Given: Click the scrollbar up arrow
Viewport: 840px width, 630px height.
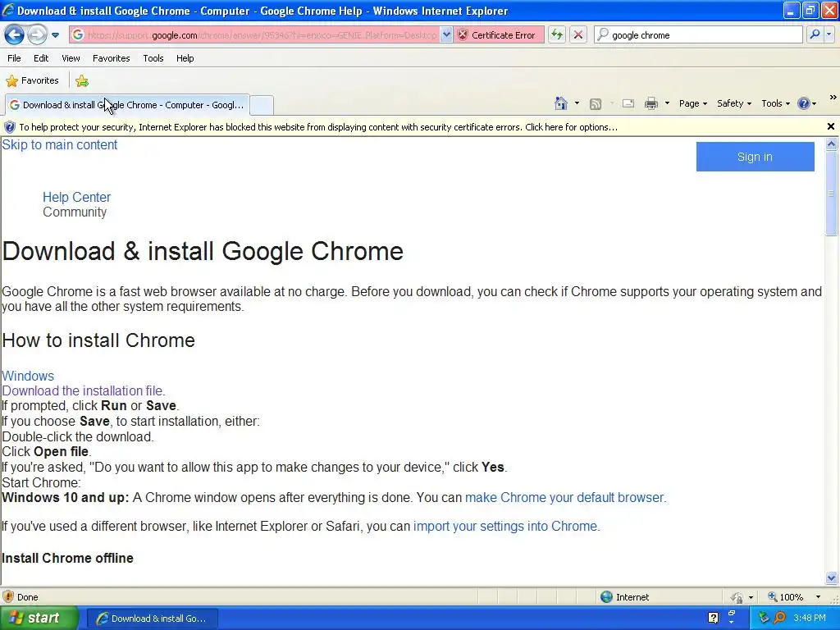Looking at the screenshot, I should (x=832, y=144).
